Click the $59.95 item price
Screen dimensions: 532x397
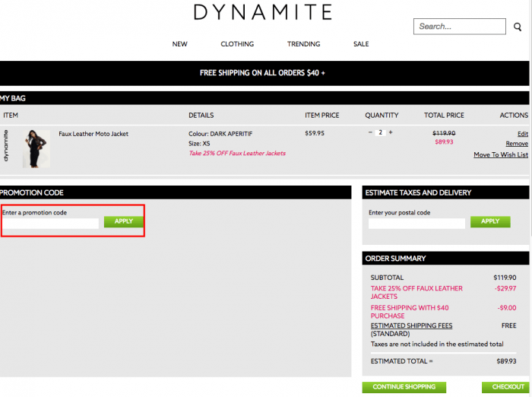[x=315, y=133]
